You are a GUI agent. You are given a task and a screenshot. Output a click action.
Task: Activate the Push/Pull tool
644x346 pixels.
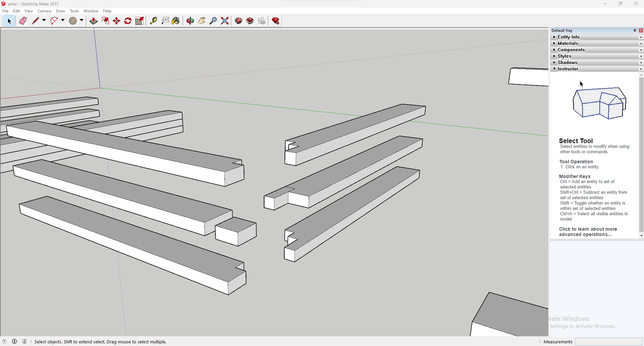(x=94, y=21)
